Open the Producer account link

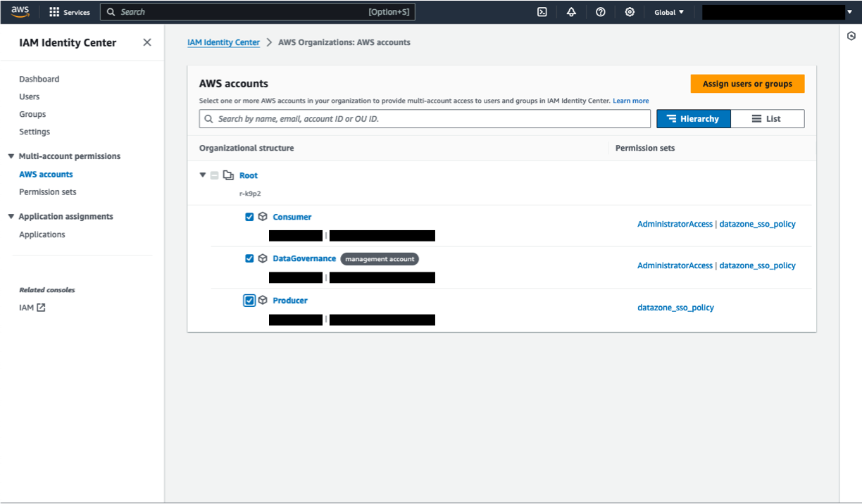click(x=290, y=301)
